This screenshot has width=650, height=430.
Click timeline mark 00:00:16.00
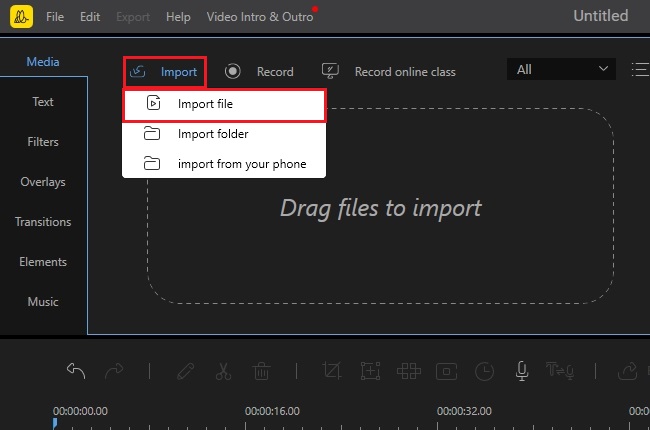[272, 411]
